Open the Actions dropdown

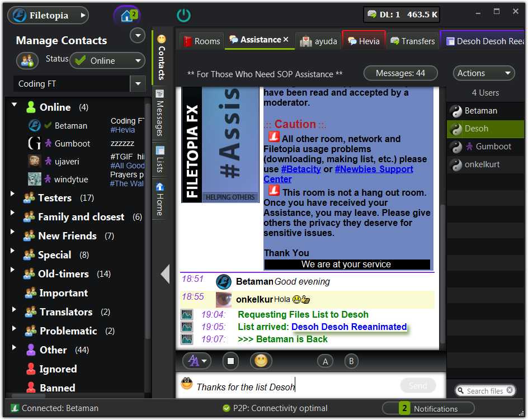tap(484, 73)
